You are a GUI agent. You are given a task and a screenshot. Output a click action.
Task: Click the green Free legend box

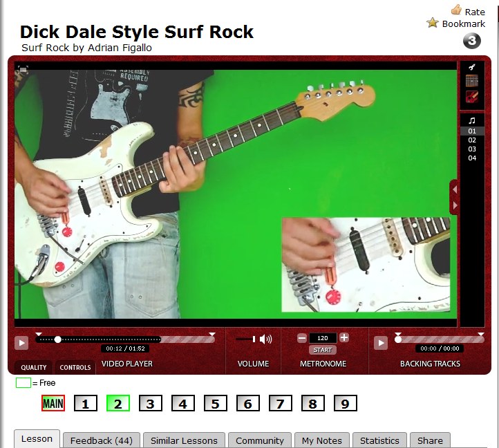pyautogui.click(x=23, y=382)
